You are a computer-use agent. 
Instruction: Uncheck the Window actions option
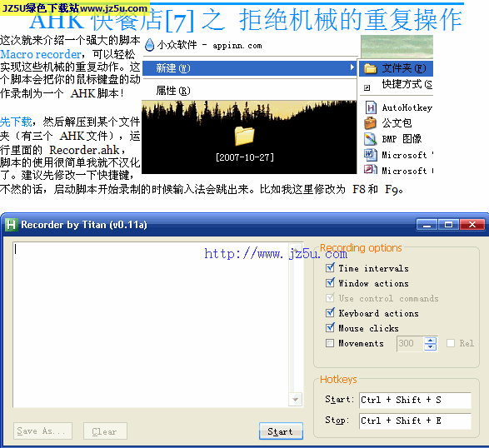point(330,283)
